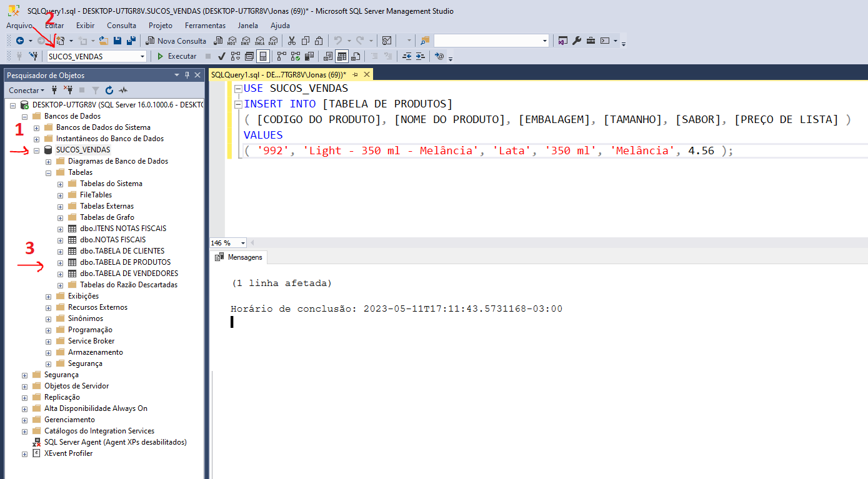Click the Undo arrow icon
The image size is (868, 479).
337,41
